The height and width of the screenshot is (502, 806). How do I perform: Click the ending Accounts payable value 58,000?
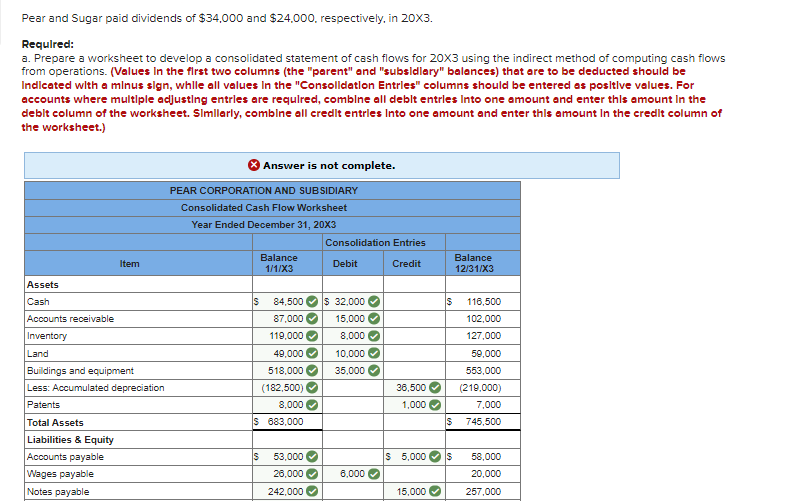[x=486, y=456]
